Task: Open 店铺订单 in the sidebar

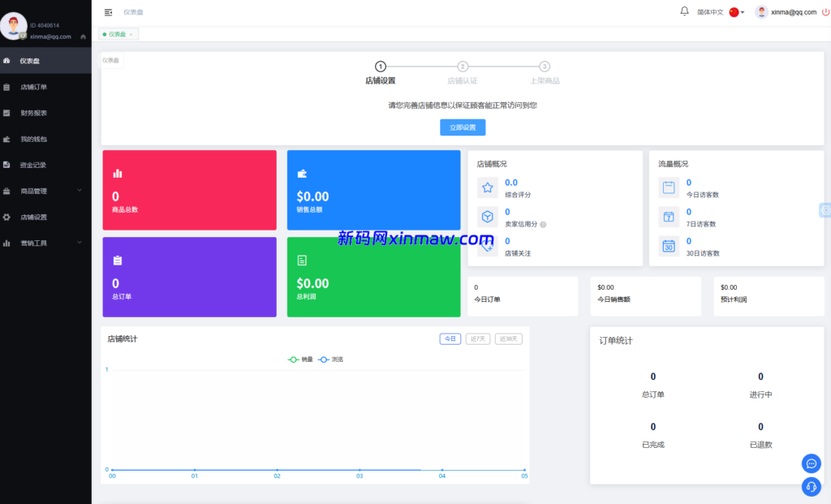Action: pos(45,87)
